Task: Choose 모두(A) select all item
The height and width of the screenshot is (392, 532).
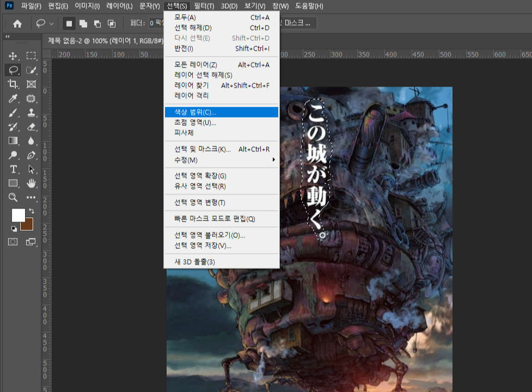Action: (x=222, y=17)
